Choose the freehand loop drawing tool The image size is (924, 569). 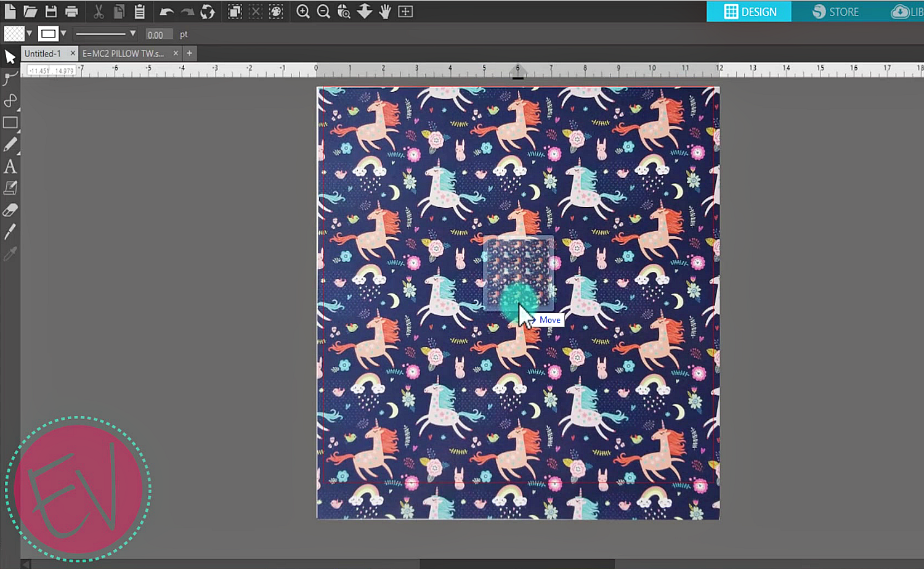pyautogui.click(x=10, y=100)
